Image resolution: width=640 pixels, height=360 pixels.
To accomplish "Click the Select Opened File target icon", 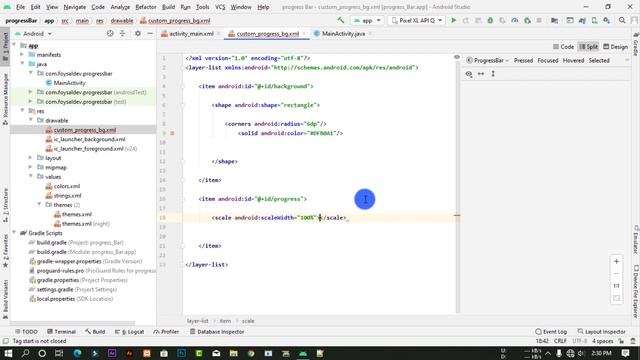I will click(x=110, y=33).
